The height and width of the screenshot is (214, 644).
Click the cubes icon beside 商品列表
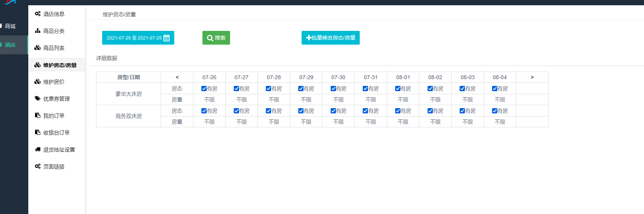pos(38,48)
